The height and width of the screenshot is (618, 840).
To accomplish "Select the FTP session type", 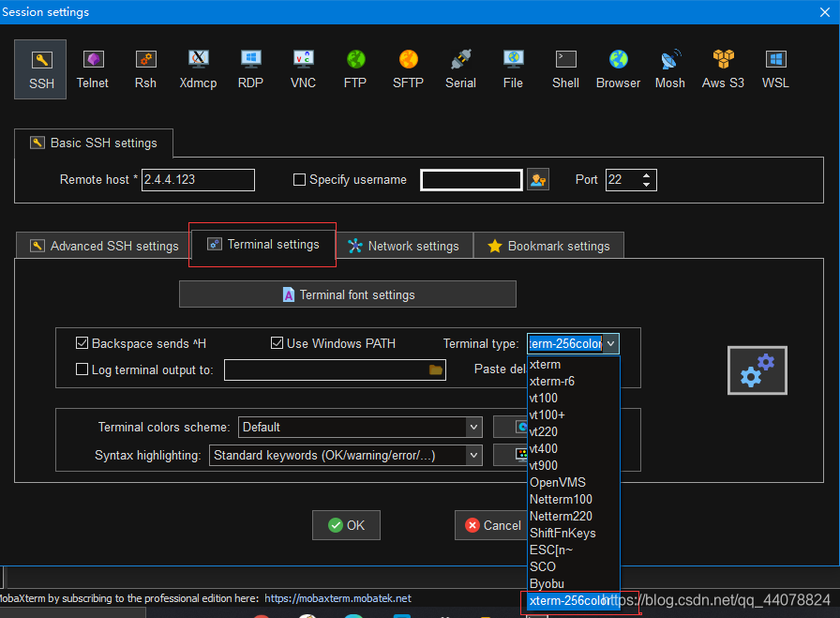I will pos(355,69).
